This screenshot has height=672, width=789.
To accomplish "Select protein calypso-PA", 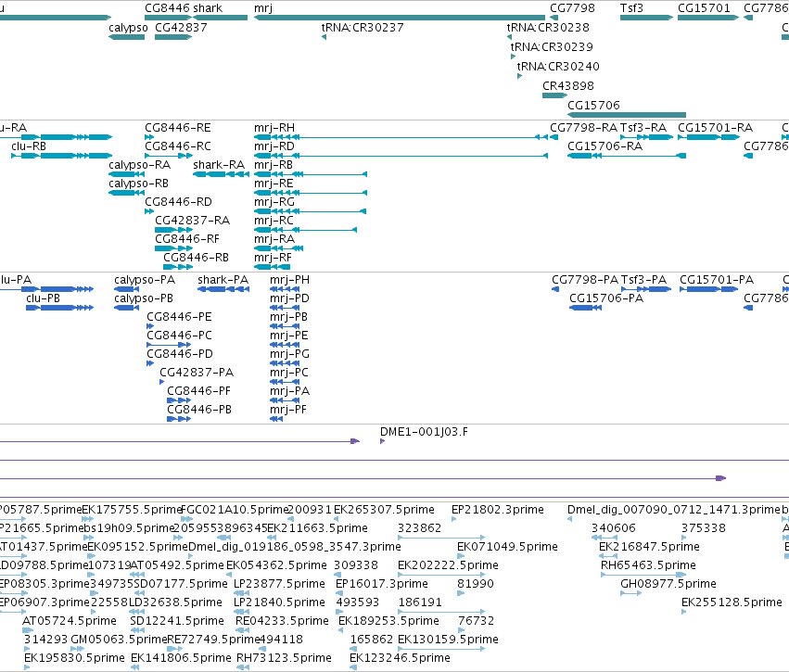I will point(126,288).
